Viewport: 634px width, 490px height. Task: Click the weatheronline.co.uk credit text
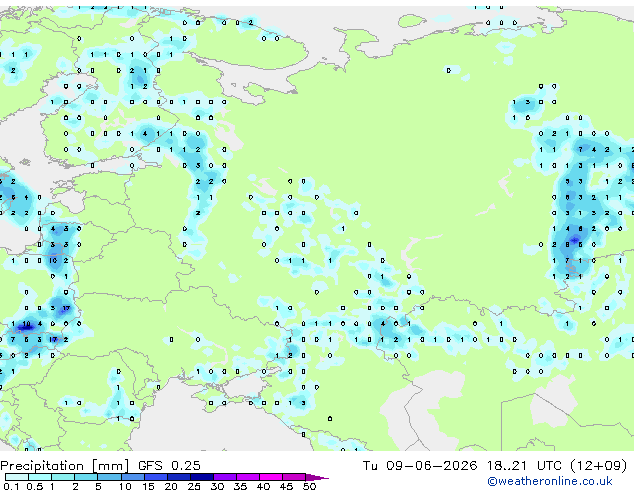point(550,481)
